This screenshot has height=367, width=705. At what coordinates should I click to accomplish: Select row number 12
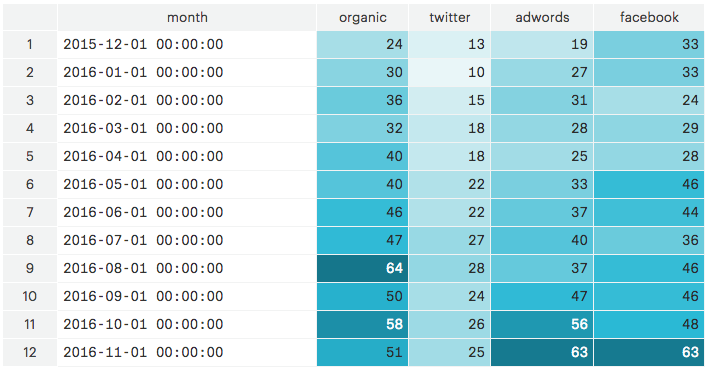point(30,352)
